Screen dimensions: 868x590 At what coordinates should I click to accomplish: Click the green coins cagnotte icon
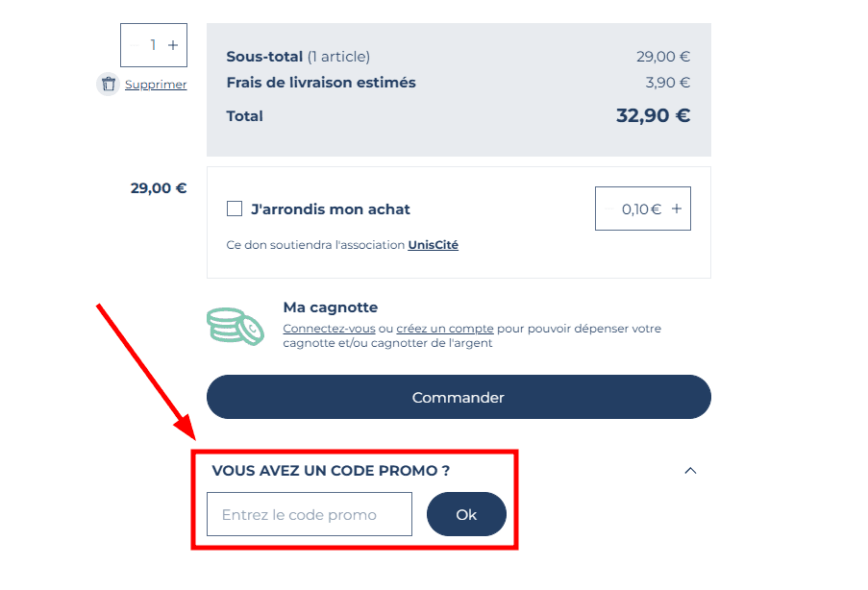pyautogui.click(x=236, y=327)
